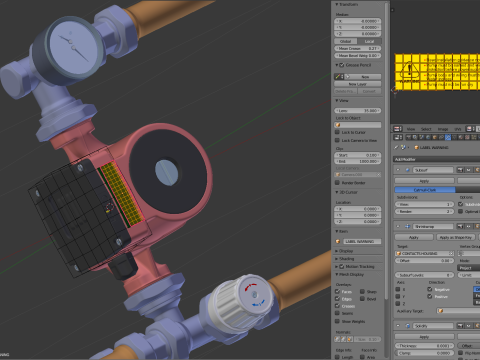Switch to the Scene properties context icon

pos(422,137)
